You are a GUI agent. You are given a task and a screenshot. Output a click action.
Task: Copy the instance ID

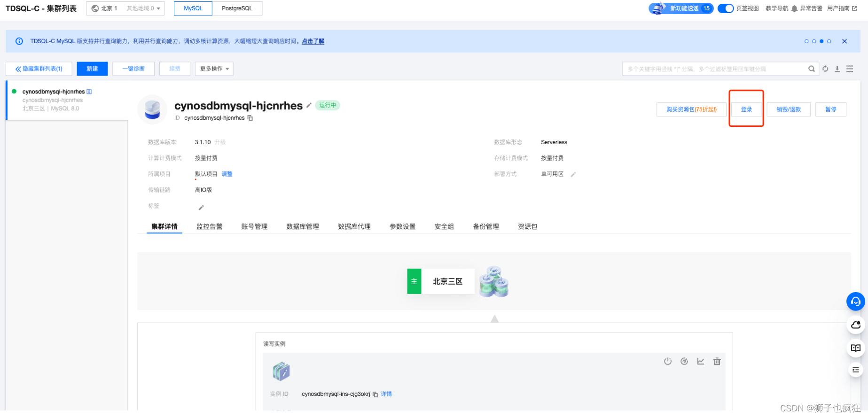pyautogui.click(x=375, y=394)
